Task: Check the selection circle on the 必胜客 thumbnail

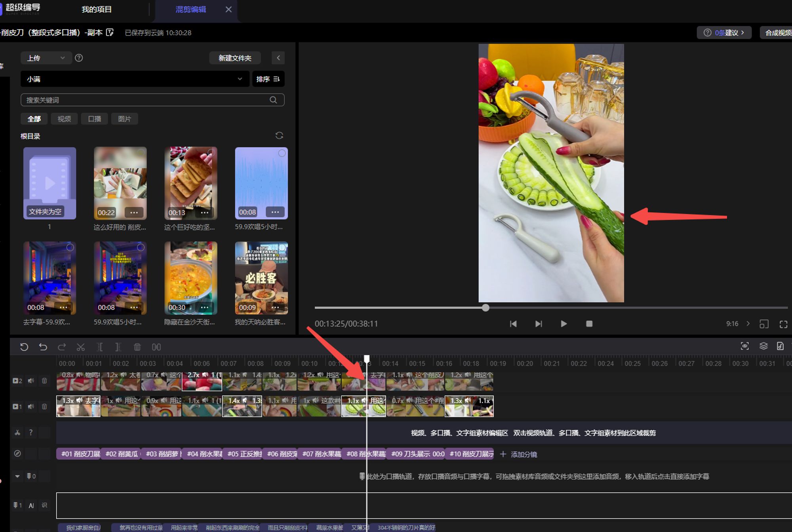Action: [x=282, y=247]
